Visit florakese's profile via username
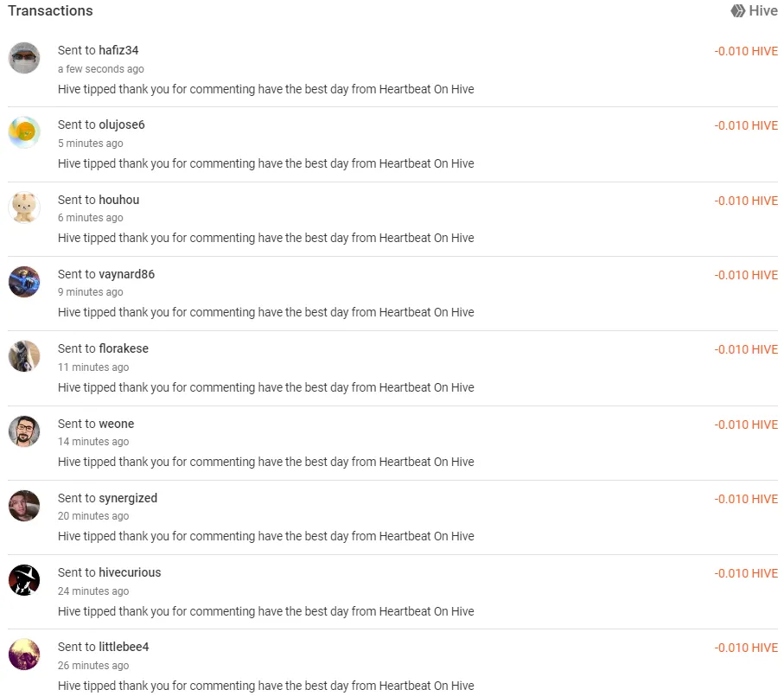This screenshot has width=784, height=696. click(x=124, y=348)
